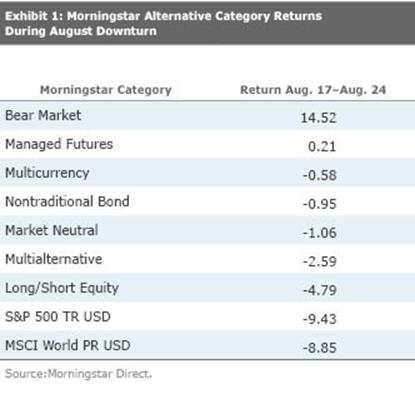Screen dimensions: 415x394
Task: Click the 0.21 Managed Futures return
Action: [322, 147]
